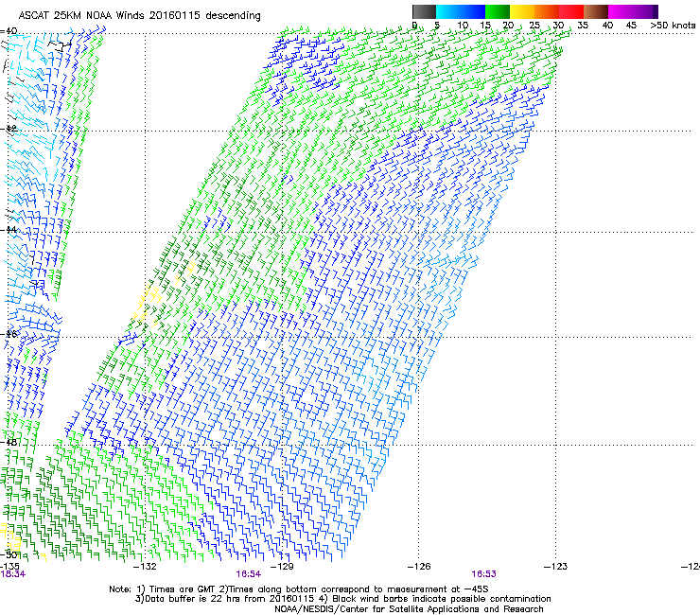The image size is (700, 615).
Task: Click the legend label '45'
Action: point(631,25)
